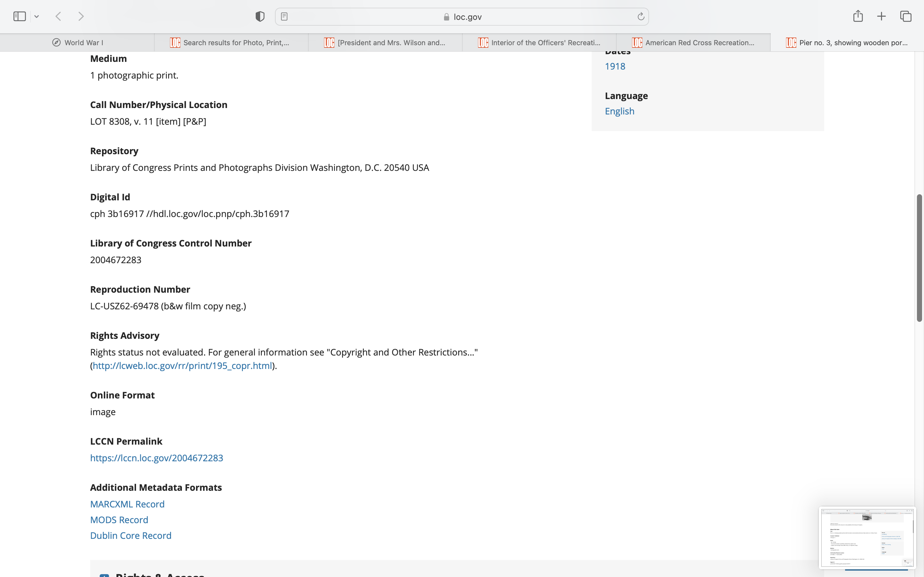The image size is (924, 577).
Task: Open the sidebar options dropdown chevron
Action: pos(37,16)
